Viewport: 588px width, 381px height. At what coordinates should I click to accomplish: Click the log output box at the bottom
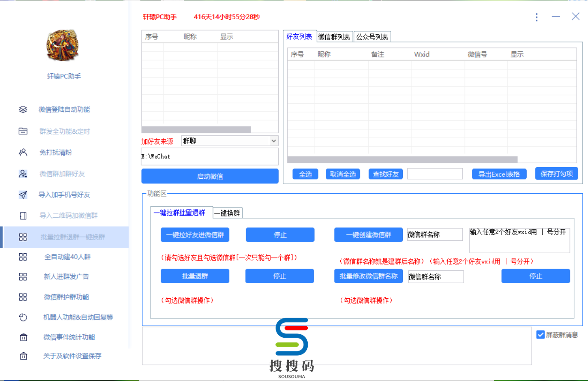click(x=337, y=346)
